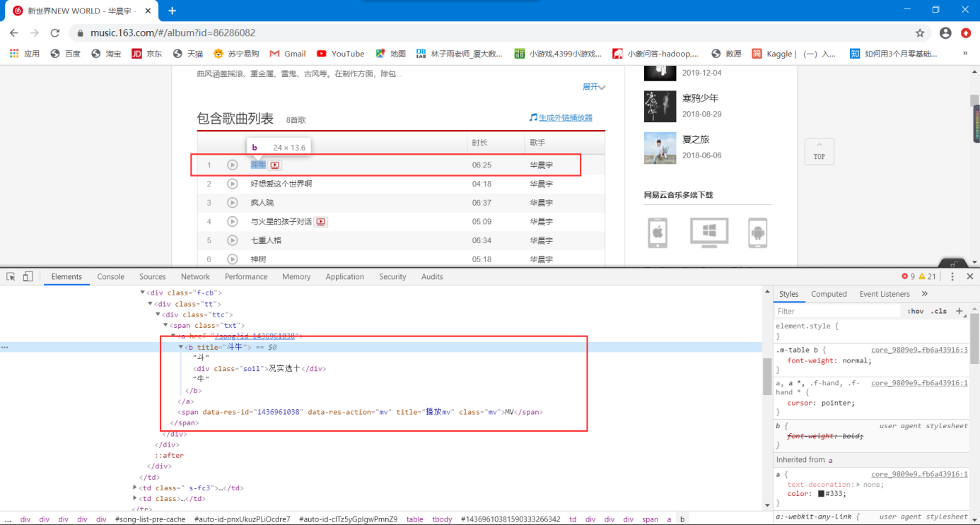Open the 苏宁易购 bookmark
This screenshot has width=980, height=525.
pos(236,54)
